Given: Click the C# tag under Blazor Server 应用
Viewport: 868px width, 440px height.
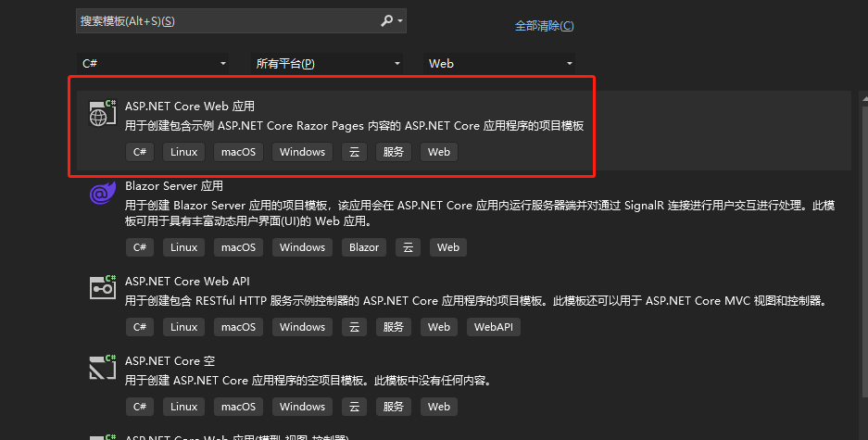Looking at the screenshot, I should [140, 247].
